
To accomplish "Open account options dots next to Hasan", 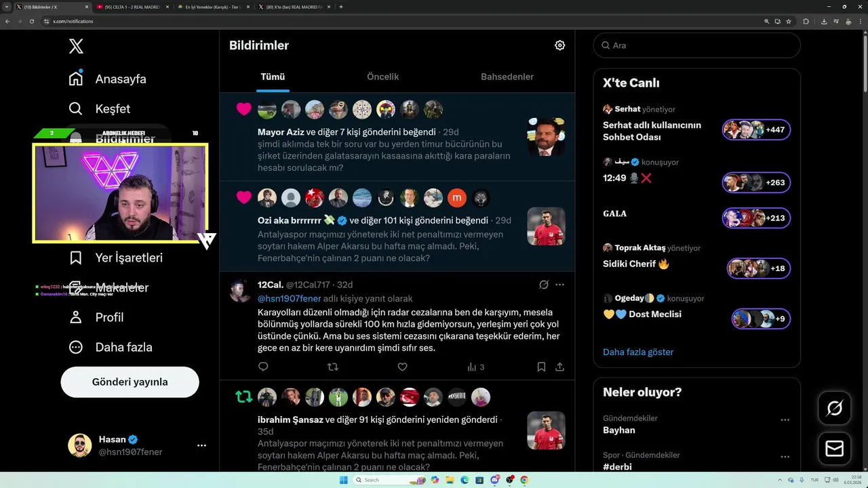I will tap(201, 445).
